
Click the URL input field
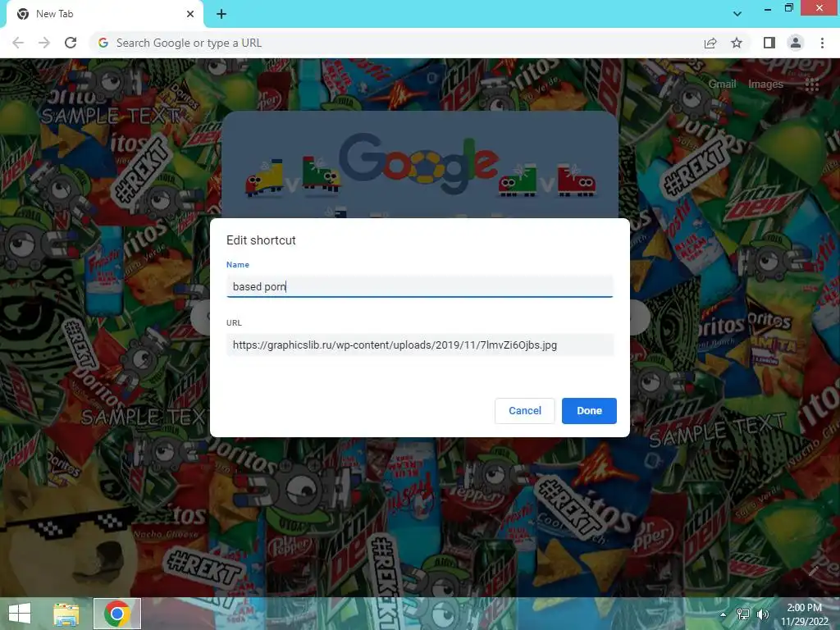[419, 345]
